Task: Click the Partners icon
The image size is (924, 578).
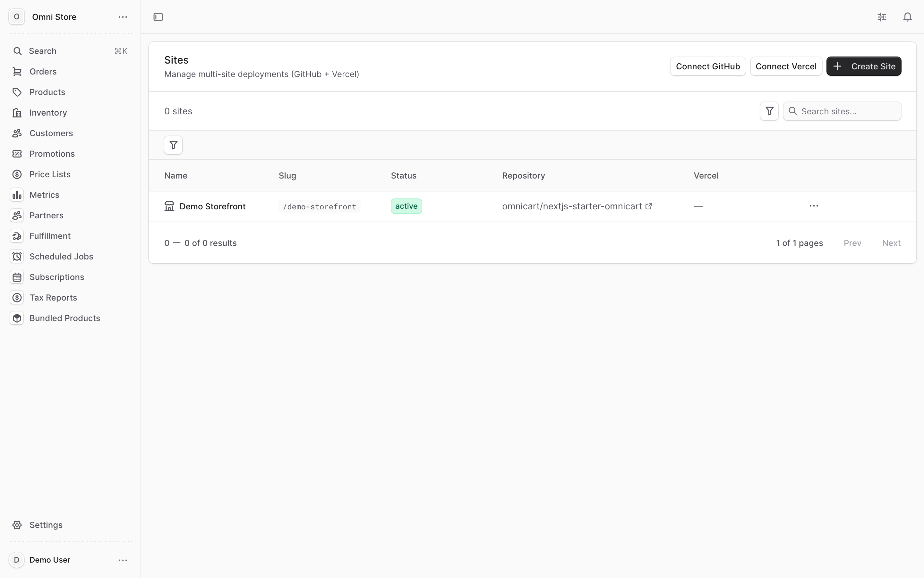Action: [17, 215]
